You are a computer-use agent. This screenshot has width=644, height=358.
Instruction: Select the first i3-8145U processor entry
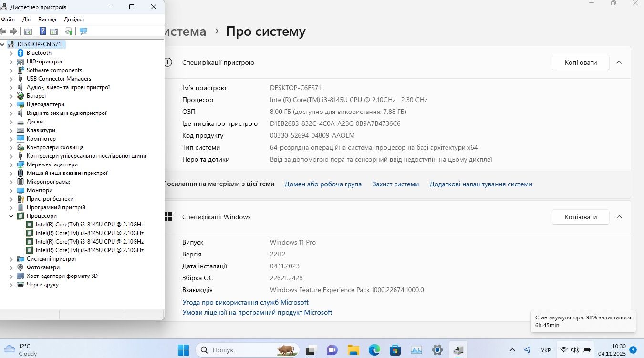[90, 225]
